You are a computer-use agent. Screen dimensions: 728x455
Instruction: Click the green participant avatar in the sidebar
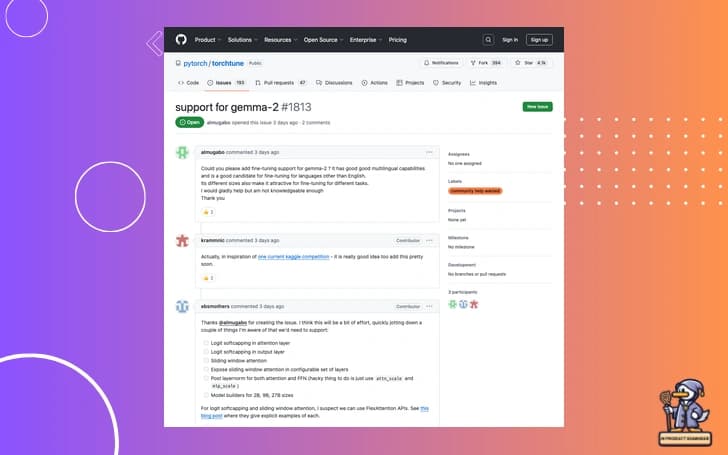pos(453,304)
